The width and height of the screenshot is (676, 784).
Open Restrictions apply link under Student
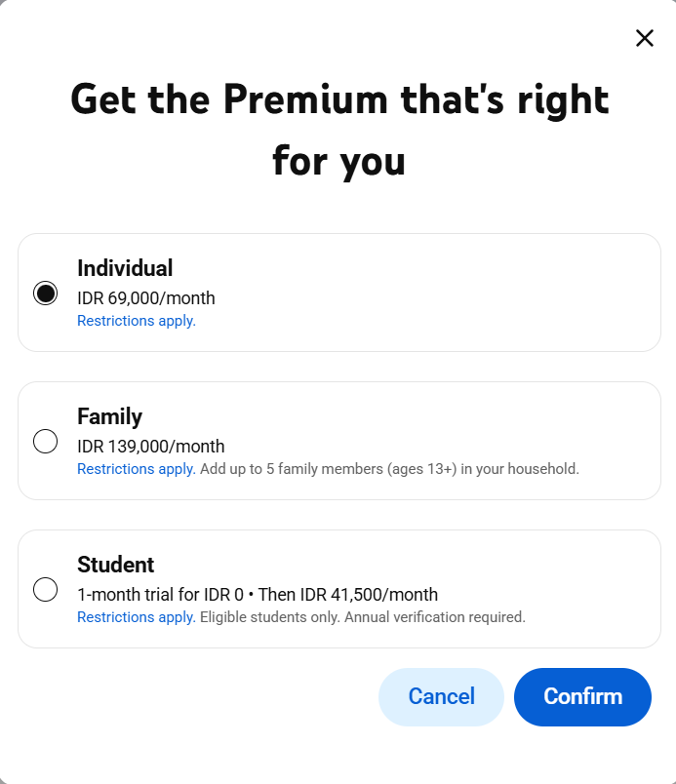137,617
